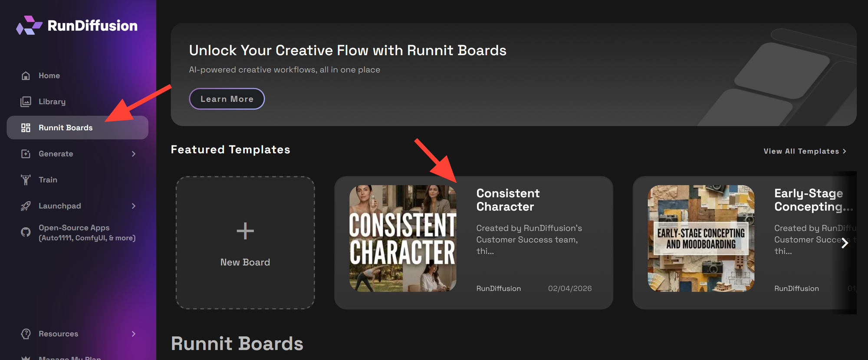Open the Early-Stage Concepting thumbnail
Viewport: 868px width, 360px height.
701,238
